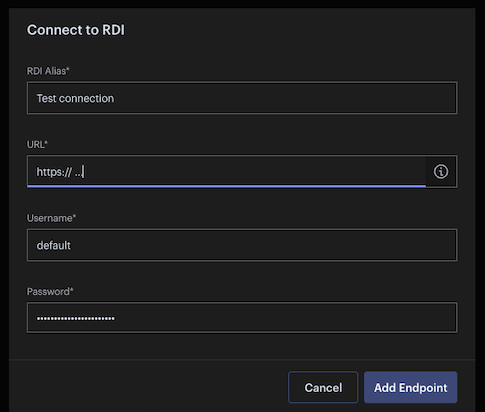Click the Add Endpoint button

pyautogui.click(x=411, y=387)
